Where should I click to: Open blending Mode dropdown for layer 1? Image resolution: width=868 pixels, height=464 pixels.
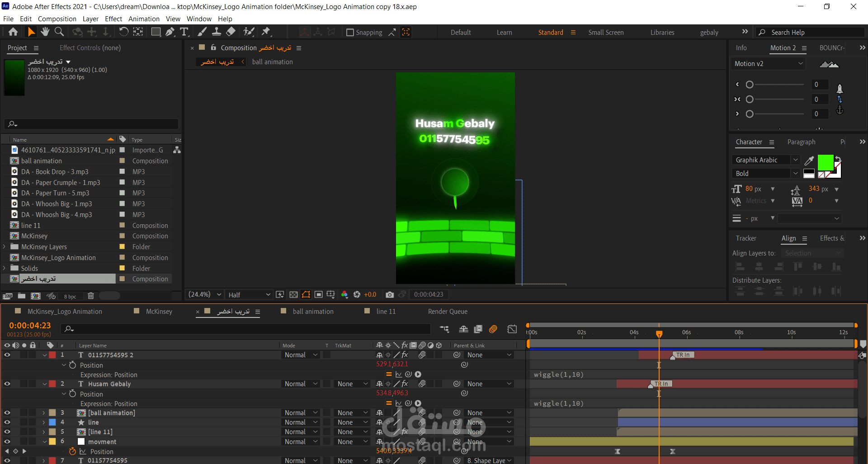pyautogui.click(x=301, y=355)
